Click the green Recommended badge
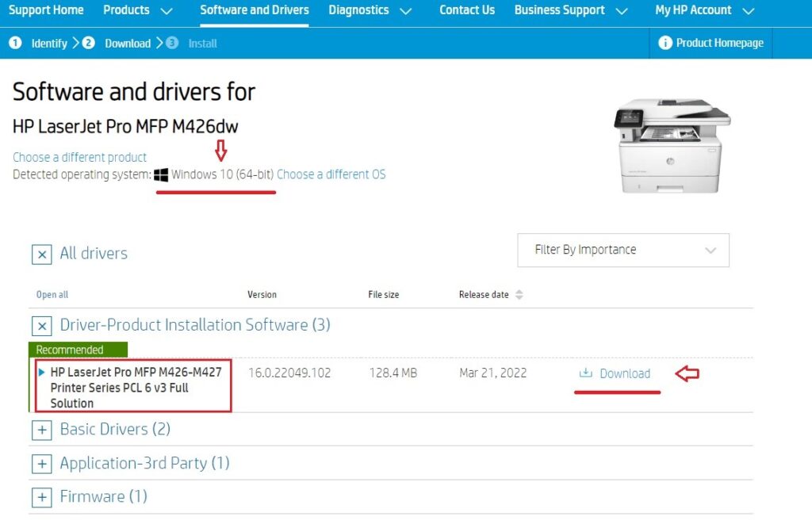The image size is (812, 524). pyautogui.click(x=79, y=350)
